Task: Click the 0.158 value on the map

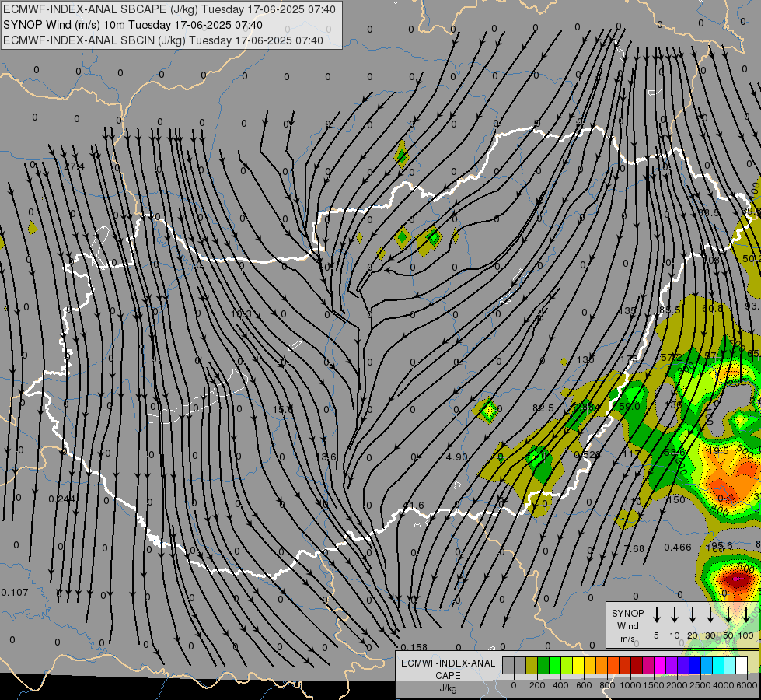Action: (x=414, y=647)
